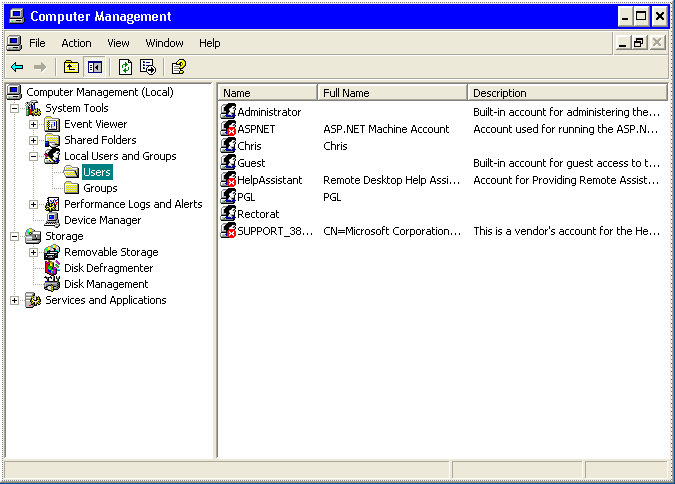The height and width of the screenshot is (484, 675).
Task: Click the ASPNET disabled user icon
Action: (228, 129)
